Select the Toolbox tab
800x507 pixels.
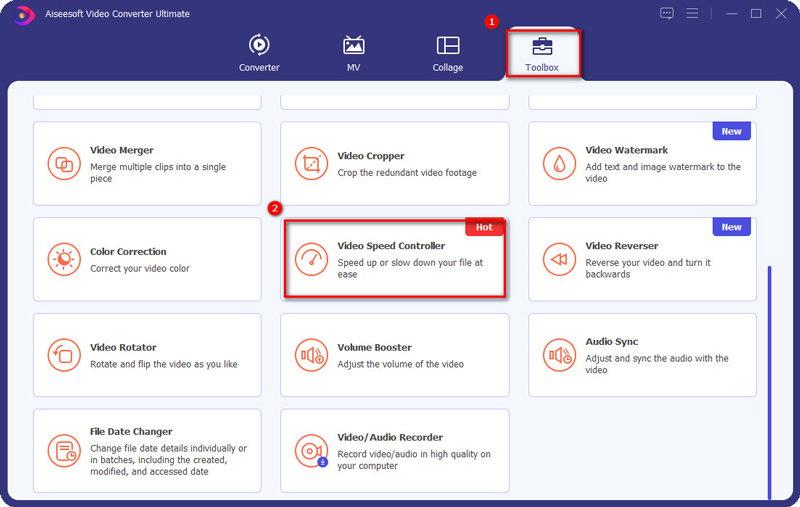pos(542,53)
